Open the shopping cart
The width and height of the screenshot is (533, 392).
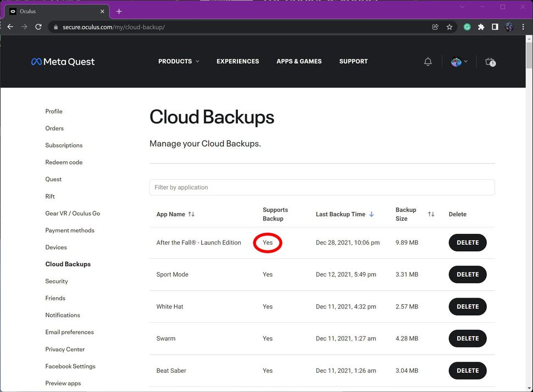click(x=490, y=63)
